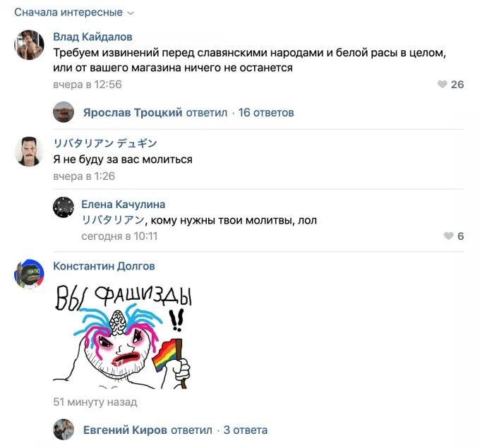Click the chevron next to Сначала интересные
480x448 pixels.
click(131, 13)
